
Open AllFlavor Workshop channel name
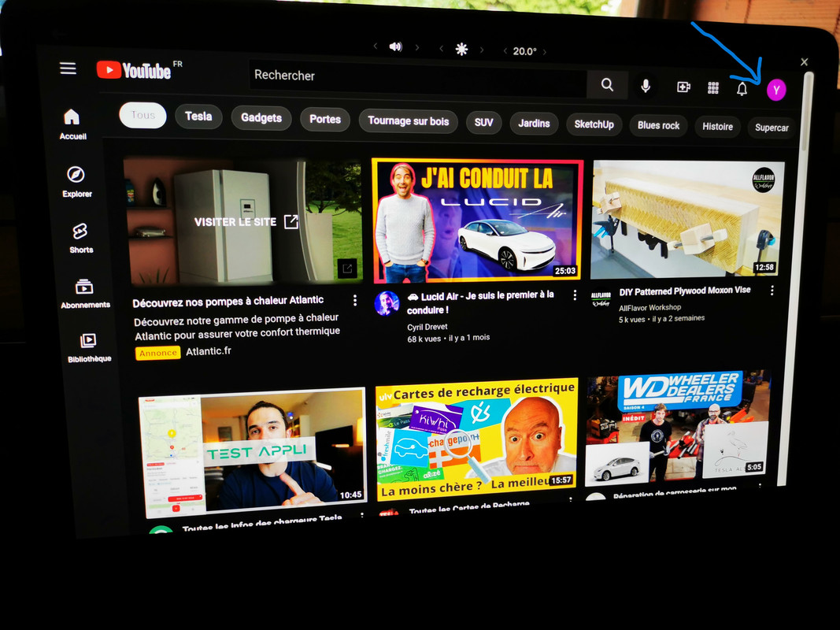point(649,307)
